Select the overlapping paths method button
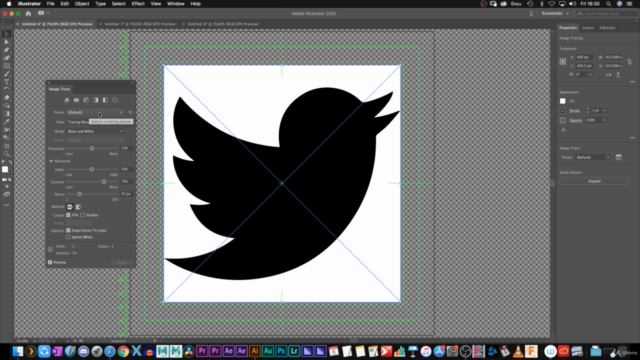 78,207
